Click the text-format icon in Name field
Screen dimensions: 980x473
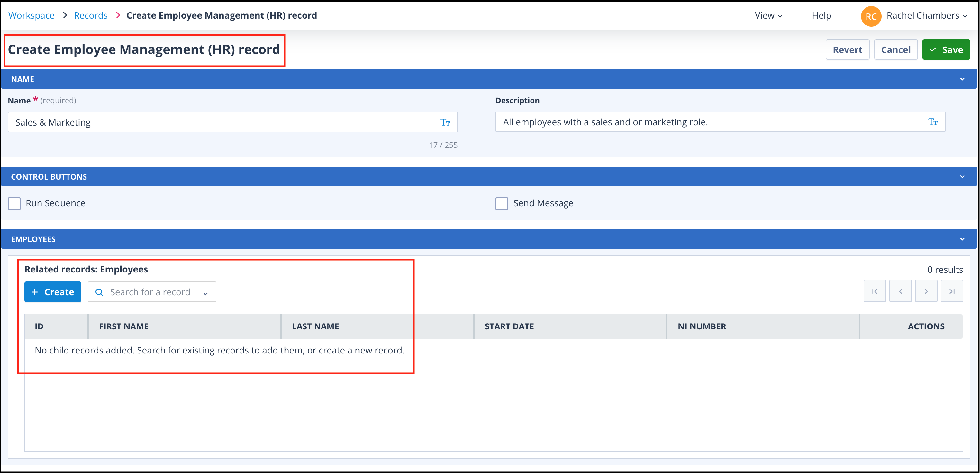coord(445,122)
